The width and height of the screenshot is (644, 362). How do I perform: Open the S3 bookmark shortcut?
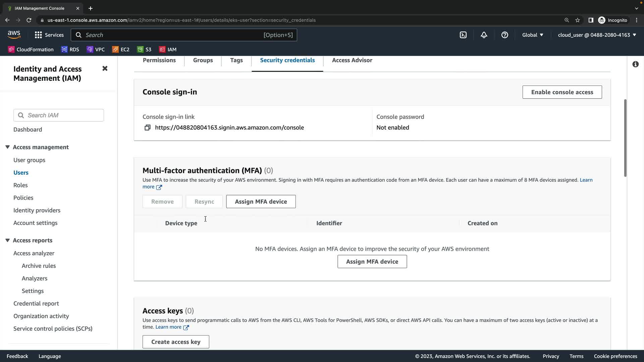pyautogui.click(x=144, y=50)
